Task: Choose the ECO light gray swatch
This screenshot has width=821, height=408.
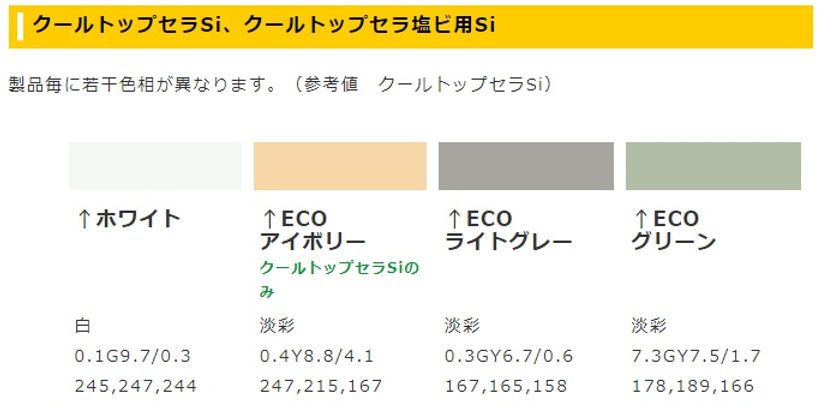Action: pyautogui.click(x=526, y=166)
